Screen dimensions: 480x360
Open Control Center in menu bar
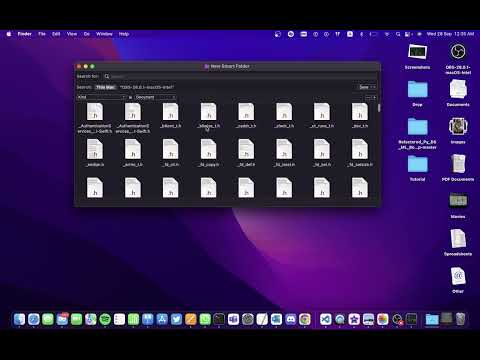coord(408,34)
